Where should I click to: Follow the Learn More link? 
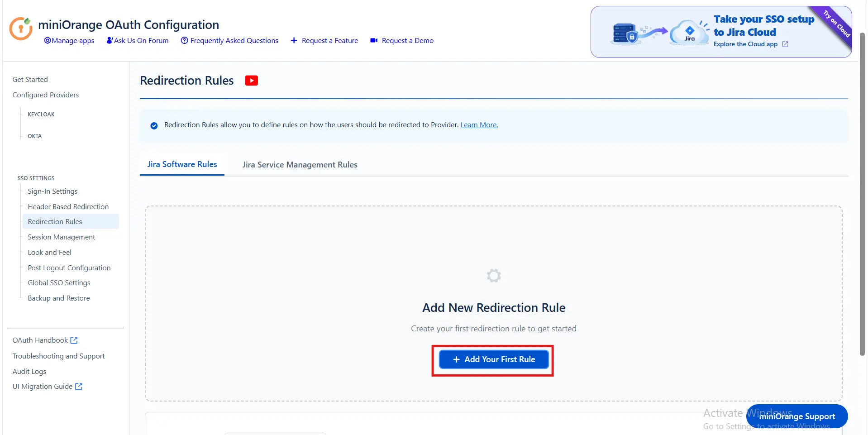click(x=479, y=125)
